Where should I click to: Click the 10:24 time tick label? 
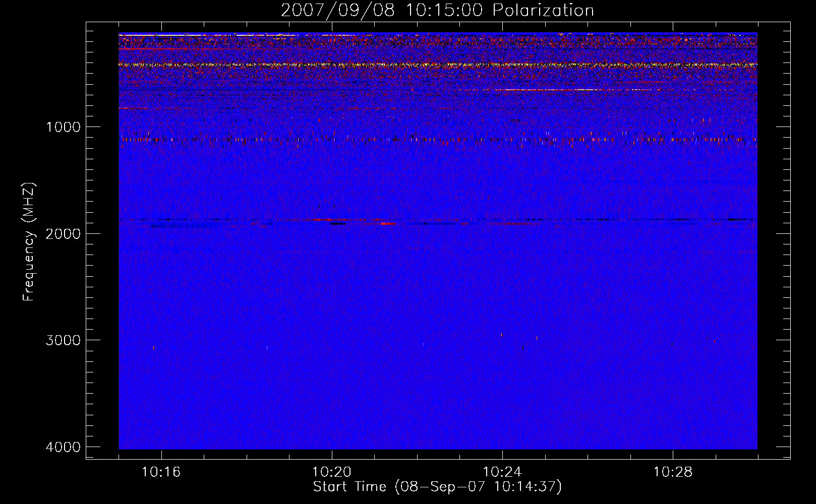(502, 472)
